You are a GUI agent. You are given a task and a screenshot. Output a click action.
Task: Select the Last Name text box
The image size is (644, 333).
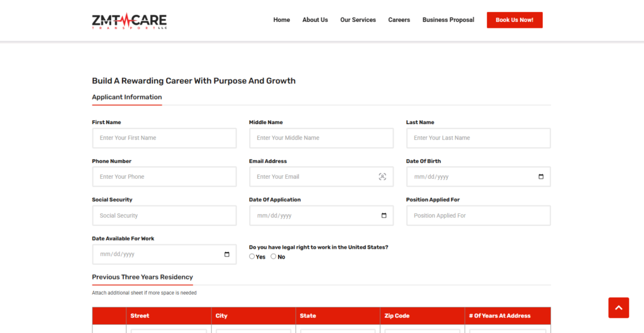478,138
